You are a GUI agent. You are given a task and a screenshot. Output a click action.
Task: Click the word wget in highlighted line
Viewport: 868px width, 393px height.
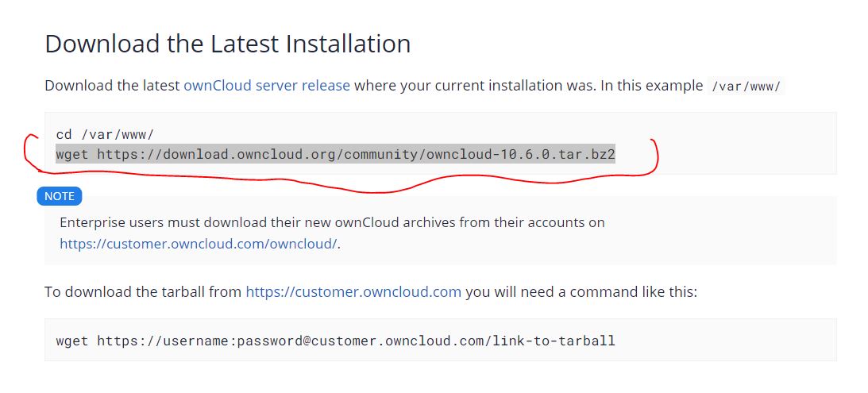pos(72,155)
